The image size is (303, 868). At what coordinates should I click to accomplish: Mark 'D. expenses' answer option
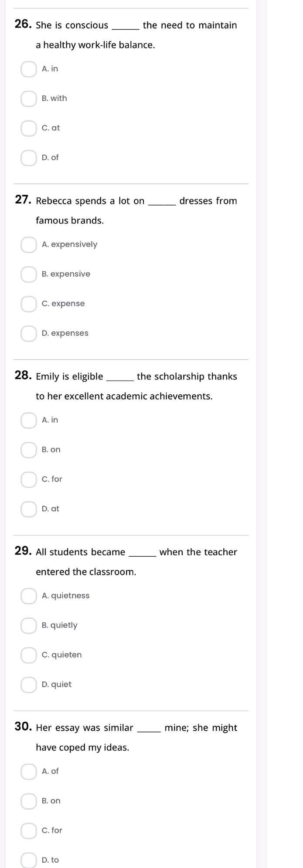click(29, 334)
